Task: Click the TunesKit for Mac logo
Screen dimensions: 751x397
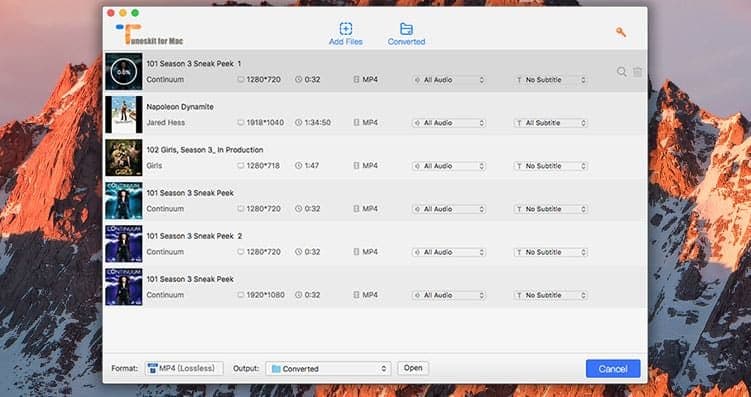Action: pyautogui.click(x=149, y=34)
